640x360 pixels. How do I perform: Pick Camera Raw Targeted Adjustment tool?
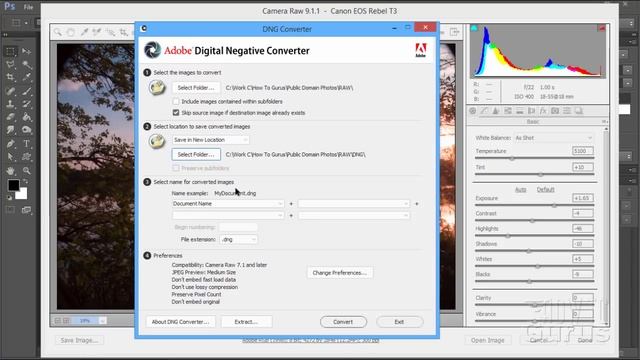point(110,32)
